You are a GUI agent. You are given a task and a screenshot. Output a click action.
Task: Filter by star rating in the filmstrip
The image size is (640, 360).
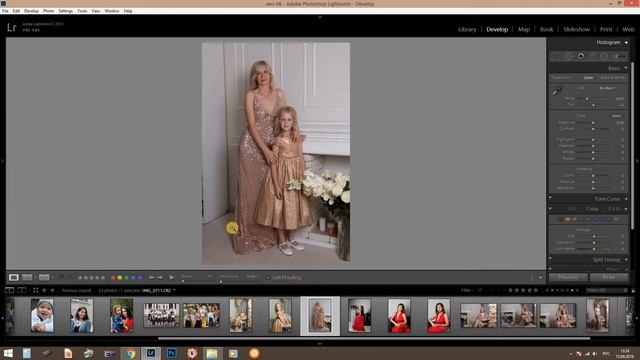click(524, 290)
